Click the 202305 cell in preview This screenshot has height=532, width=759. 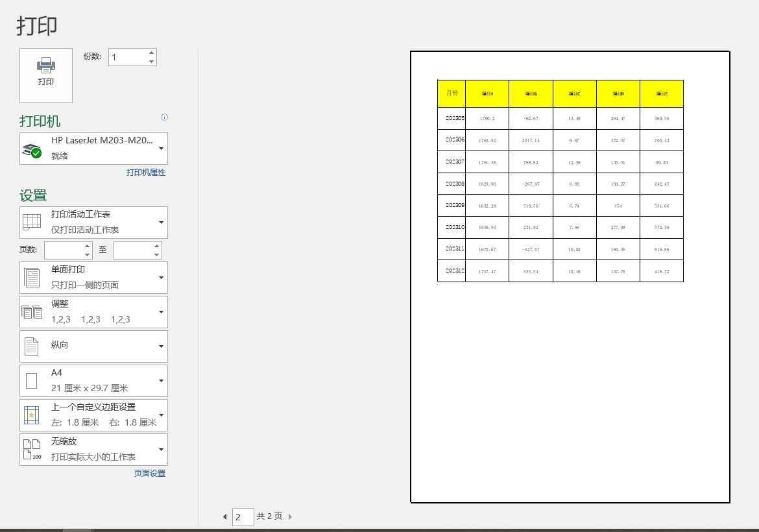tap(452, 118)
